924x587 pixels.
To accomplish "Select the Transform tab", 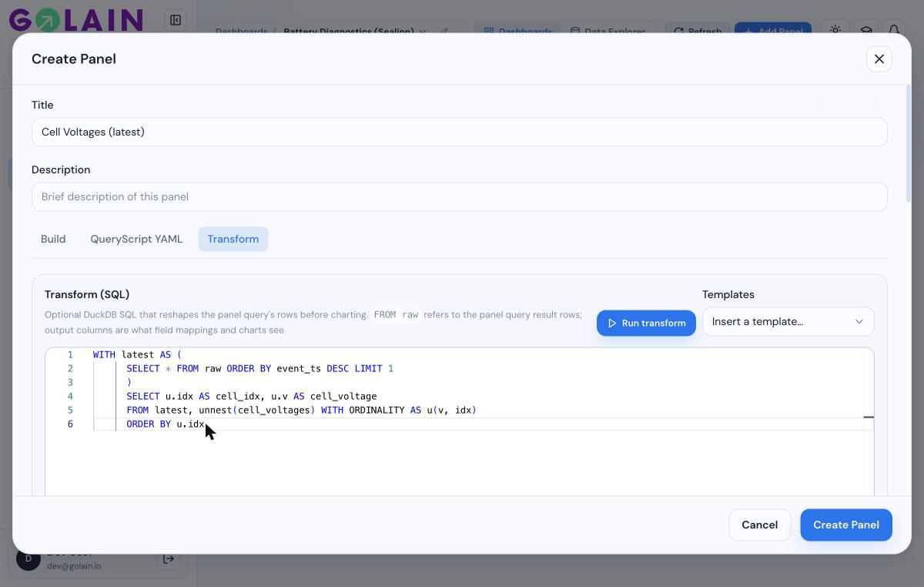I will click(233, 239).
